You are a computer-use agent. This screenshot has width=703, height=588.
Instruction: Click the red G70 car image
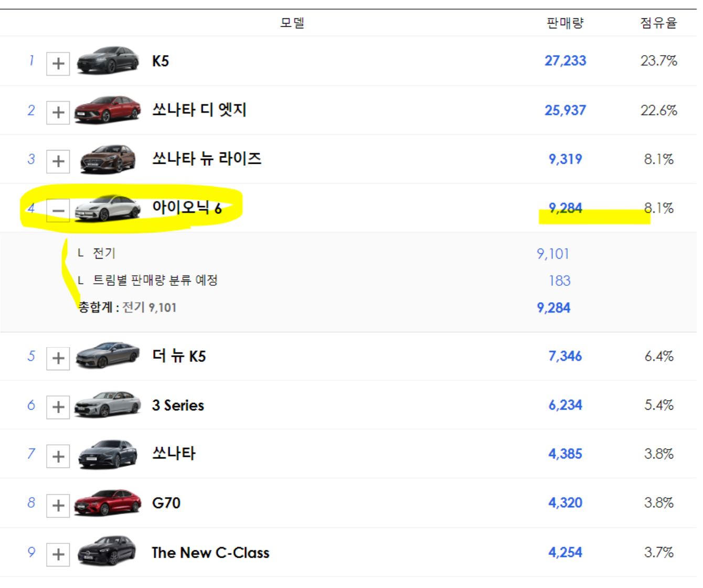[108, 503]
